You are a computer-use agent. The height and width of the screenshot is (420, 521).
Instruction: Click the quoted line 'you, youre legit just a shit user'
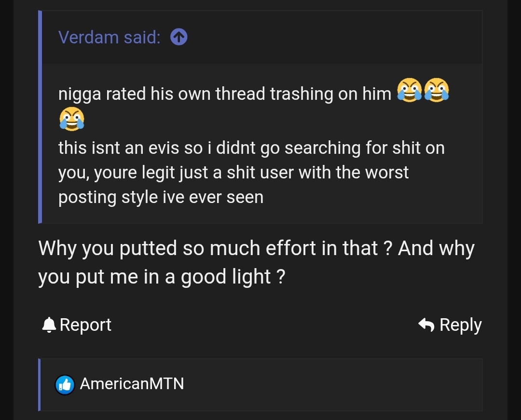233,172
